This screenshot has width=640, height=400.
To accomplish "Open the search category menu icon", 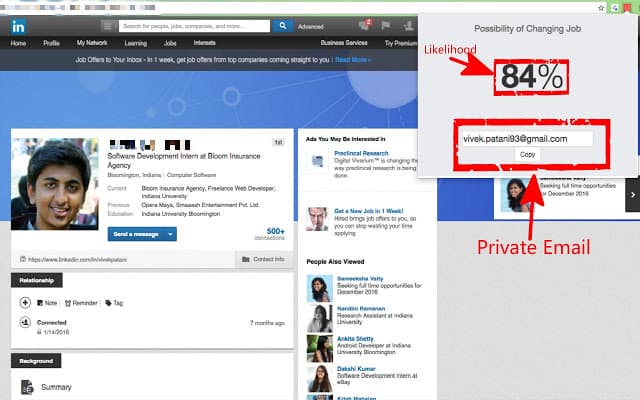I will pyautogui.click(x=108, y=27).
